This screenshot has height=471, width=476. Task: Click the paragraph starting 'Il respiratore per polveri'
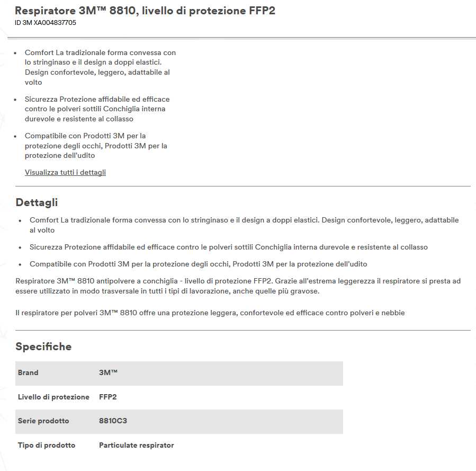coord(210,313)
